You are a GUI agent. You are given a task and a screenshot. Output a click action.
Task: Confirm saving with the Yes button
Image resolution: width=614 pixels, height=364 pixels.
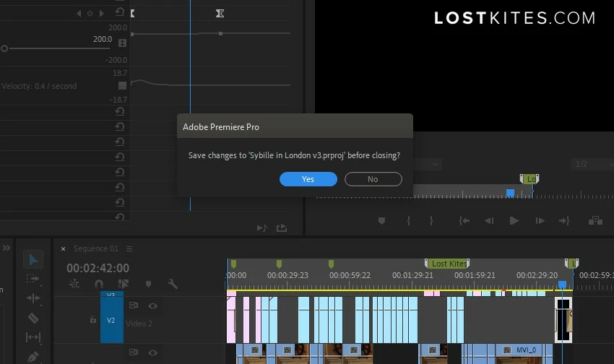(x=308, y=179)
